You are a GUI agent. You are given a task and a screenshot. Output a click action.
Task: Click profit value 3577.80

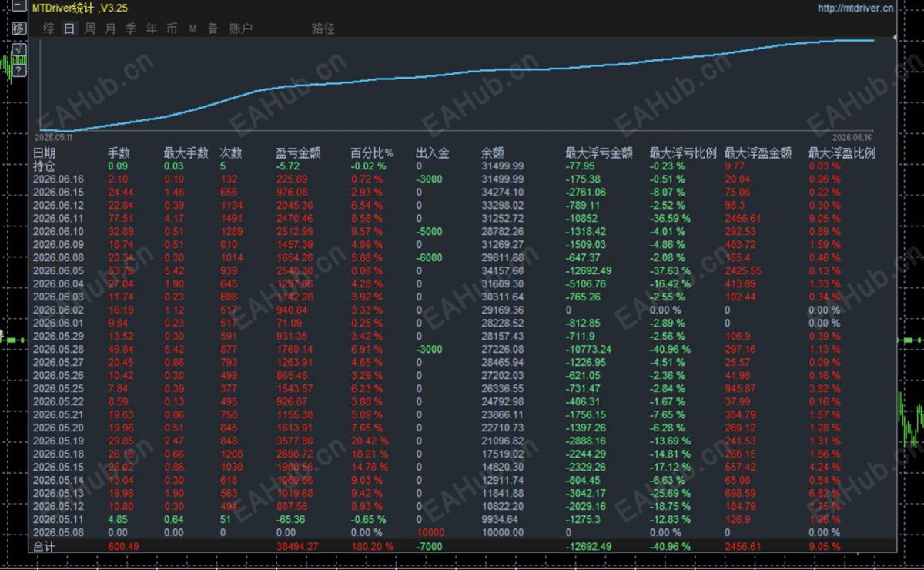coord(294,441)
